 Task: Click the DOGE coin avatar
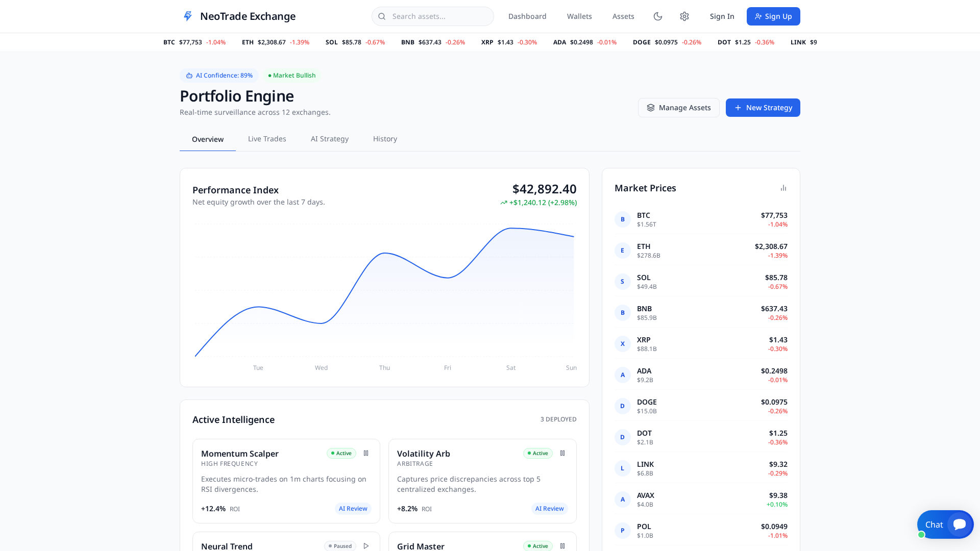click(623, 406)
